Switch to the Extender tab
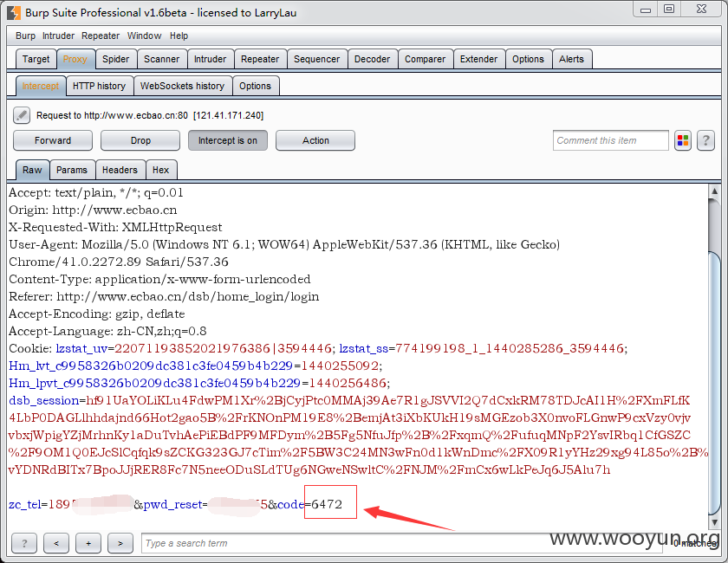The width and height of the screenshot is (728, 563). coord(478,59)
